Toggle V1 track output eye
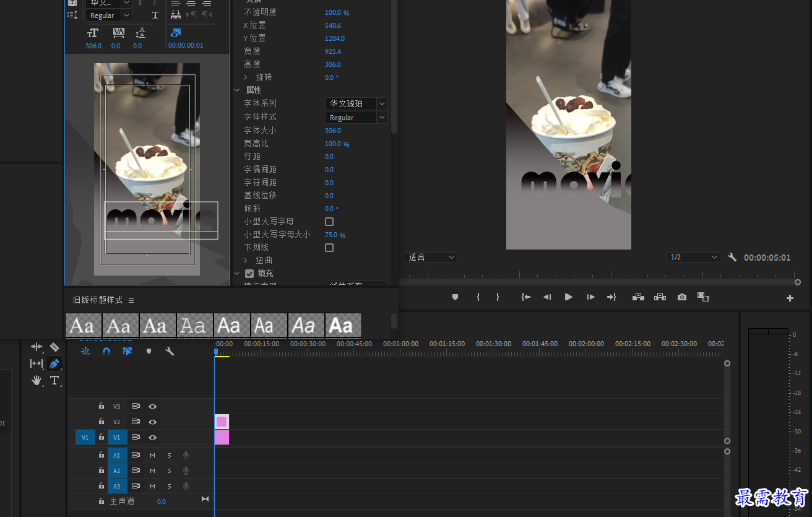 point(152,438)
